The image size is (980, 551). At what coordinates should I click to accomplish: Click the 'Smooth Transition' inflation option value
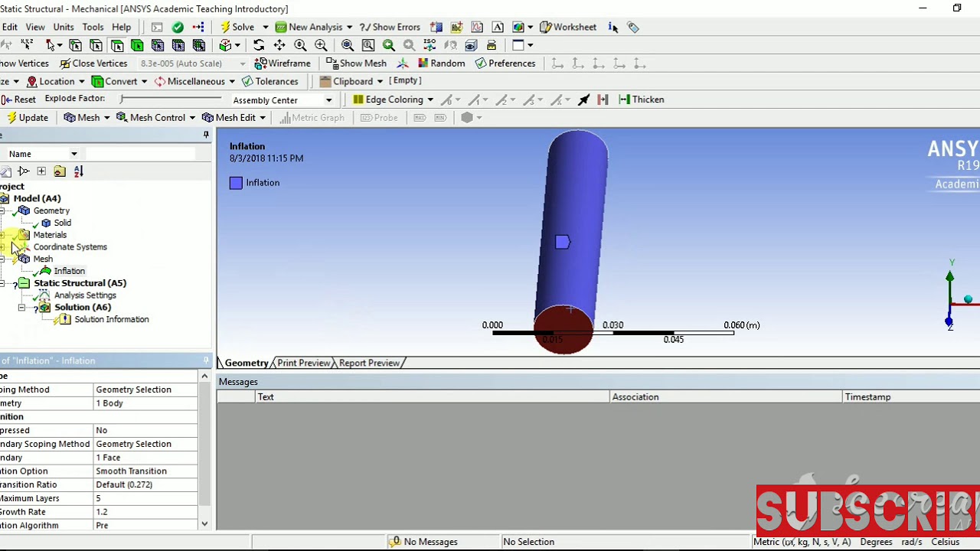[x=145, y=471]
